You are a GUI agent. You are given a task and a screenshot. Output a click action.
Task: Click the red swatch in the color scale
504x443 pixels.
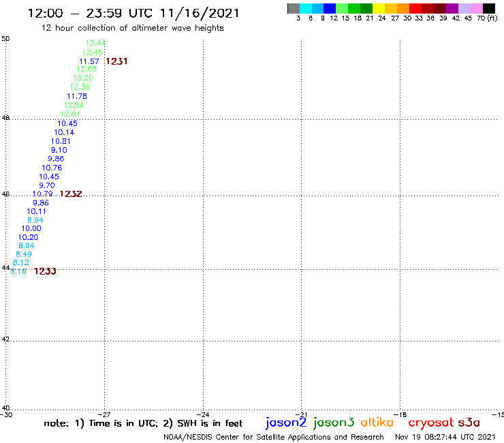pos(415,9)
